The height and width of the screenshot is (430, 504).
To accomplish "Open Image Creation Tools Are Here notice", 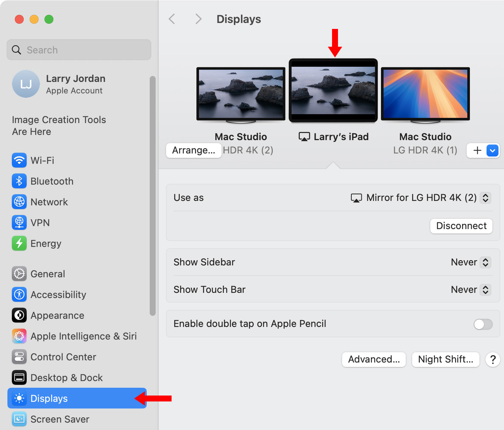I will click(59, 126).
